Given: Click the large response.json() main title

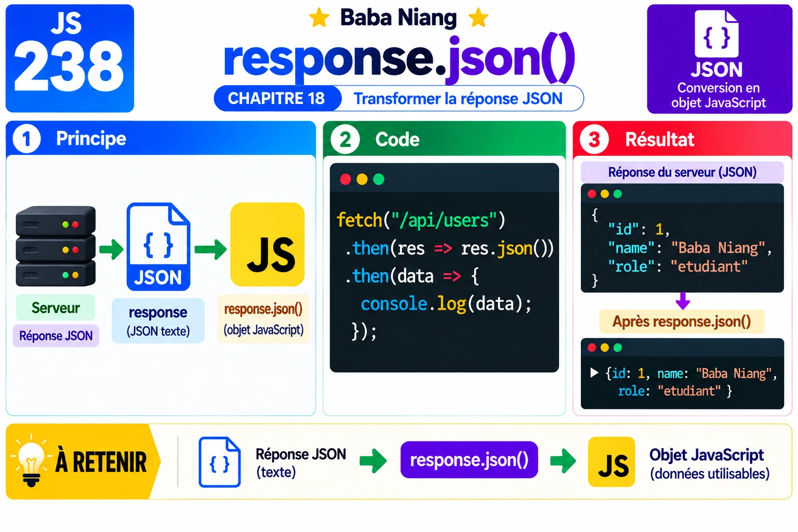Looking at the screenshot, I should point(399,58).
